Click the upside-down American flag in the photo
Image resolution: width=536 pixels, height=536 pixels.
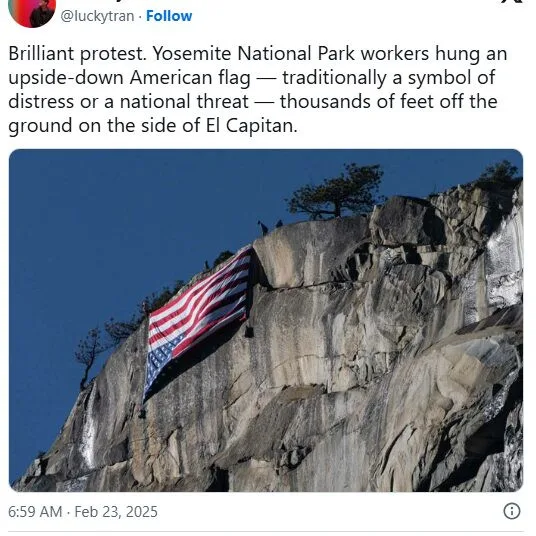click(198, 321)
